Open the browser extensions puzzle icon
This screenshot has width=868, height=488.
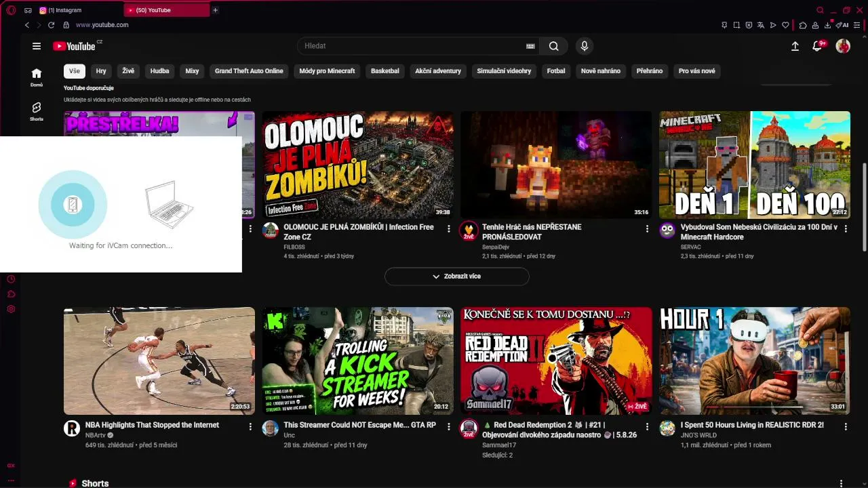[x=803, y=25]
